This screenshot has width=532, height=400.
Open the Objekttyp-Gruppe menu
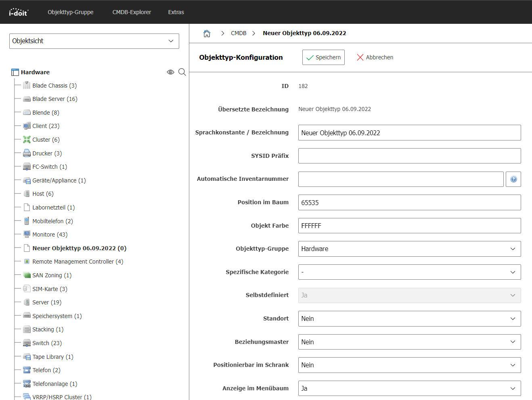click(x=71, y=12)
